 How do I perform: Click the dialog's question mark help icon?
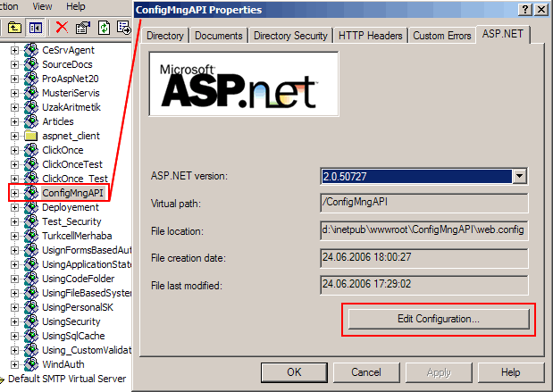[x=516, y=10]
